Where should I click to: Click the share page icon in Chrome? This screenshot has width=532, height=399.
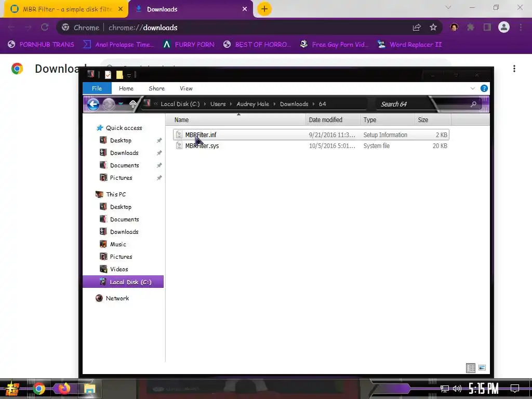(x=417, y=28)
